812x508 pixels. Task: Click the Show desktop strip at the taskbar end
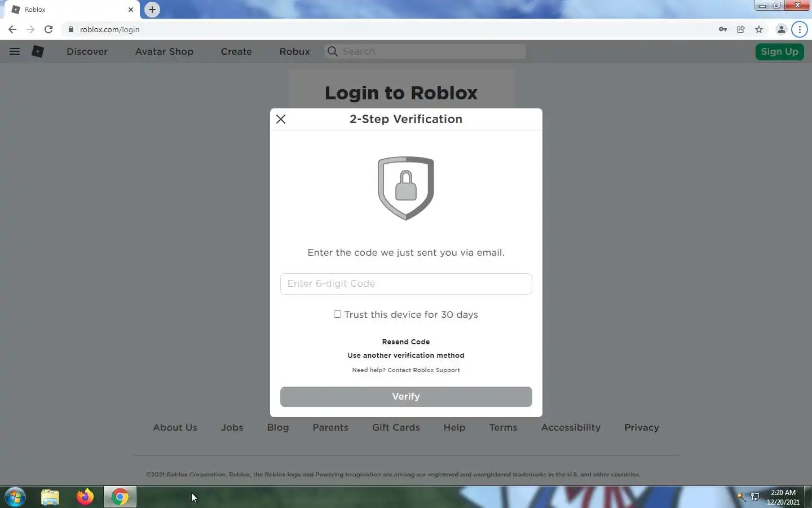(808, 497)
